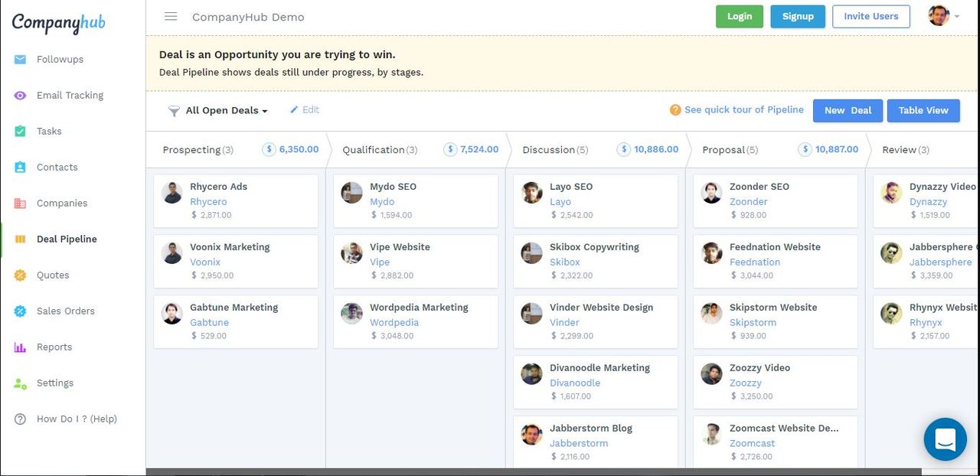
Task: Switch to Table View
Action: pyautogui.click(x=923, y=110)
